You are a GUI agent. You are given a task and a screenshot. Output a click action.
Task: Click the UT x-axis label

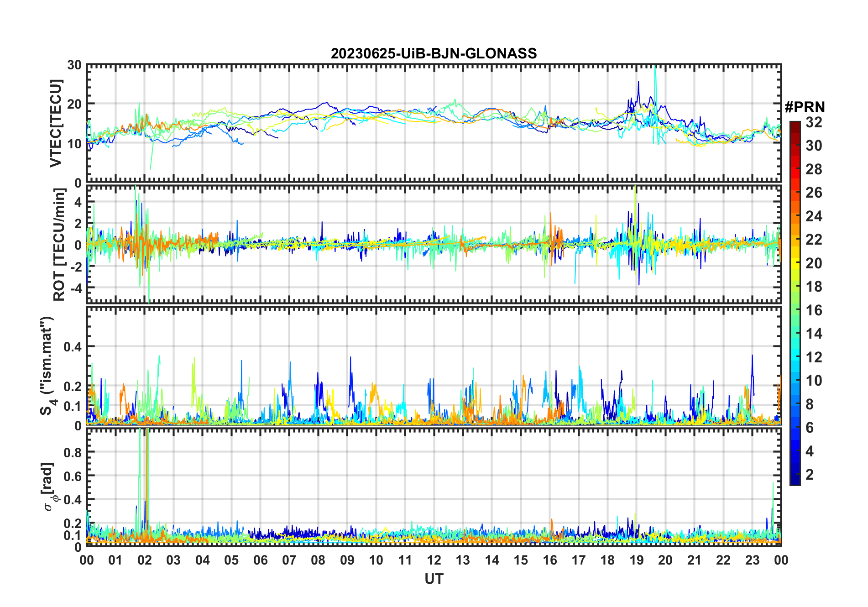pos(434,579)
